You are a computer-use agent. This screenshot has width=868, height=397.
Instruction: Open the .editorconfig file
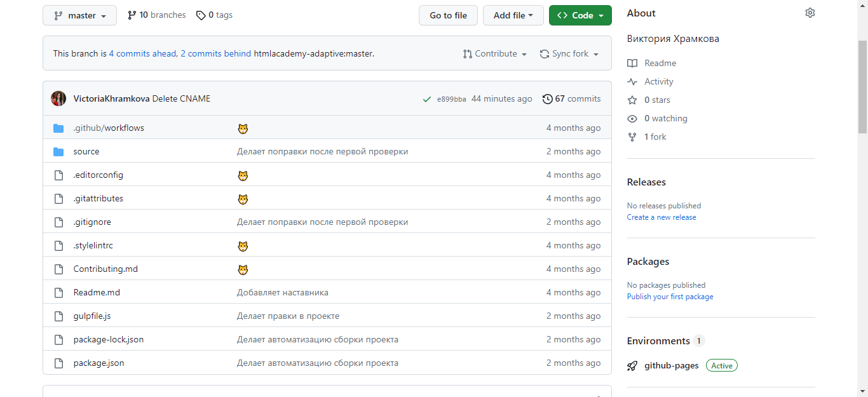coord(98,175)
